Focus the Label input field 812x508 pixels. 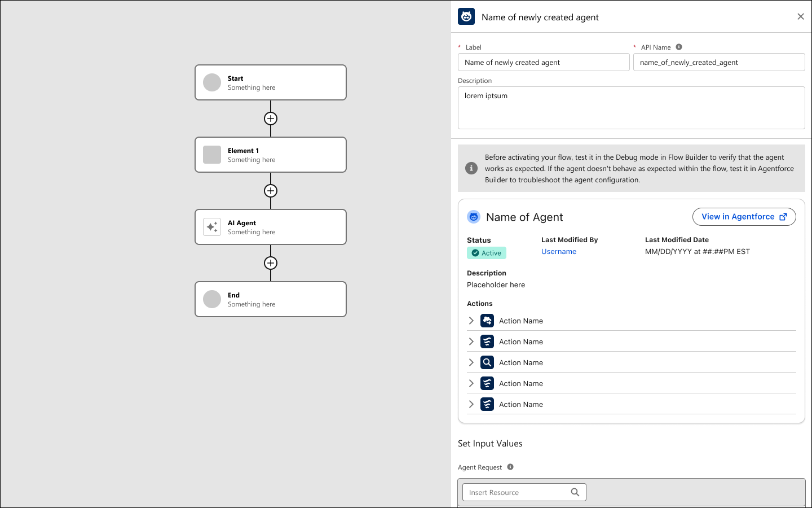[x=544, y=62]
